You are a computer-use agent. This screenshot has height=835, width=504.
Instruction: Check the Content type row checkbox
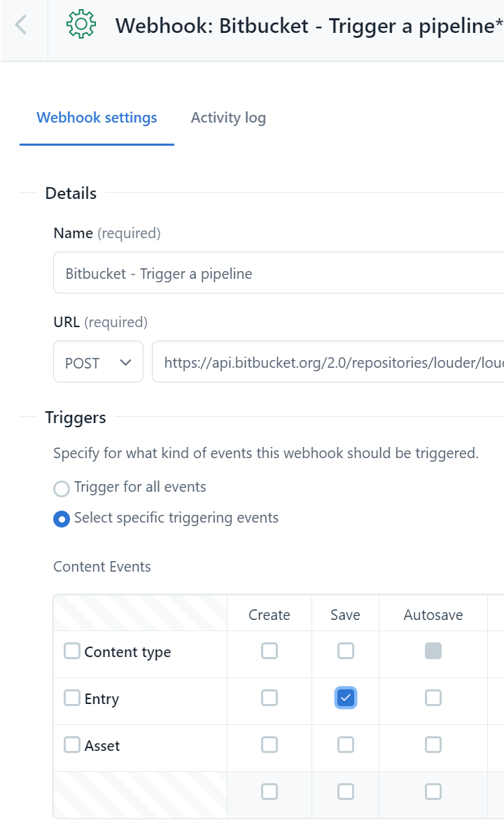click(x=72, y=651)
